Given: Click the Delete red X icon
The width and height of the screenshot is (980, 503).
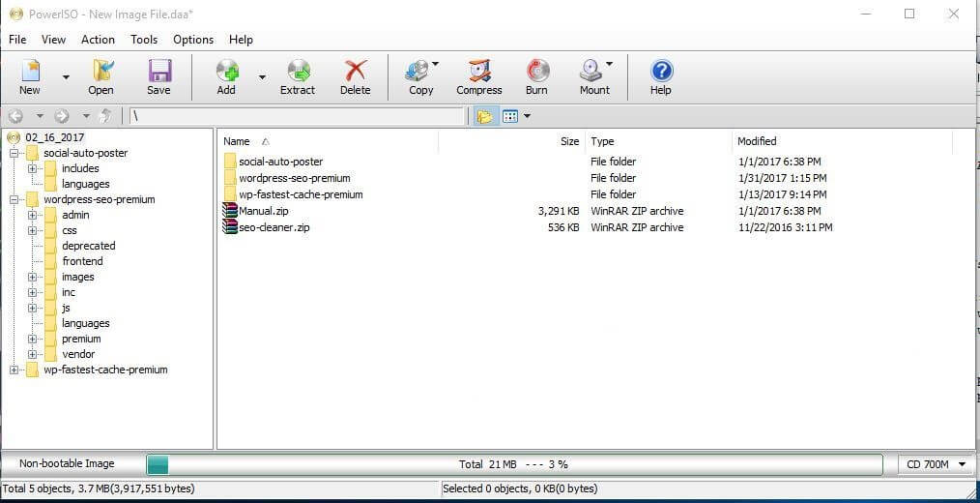Looking at the screenshot, I should (356, 71).
